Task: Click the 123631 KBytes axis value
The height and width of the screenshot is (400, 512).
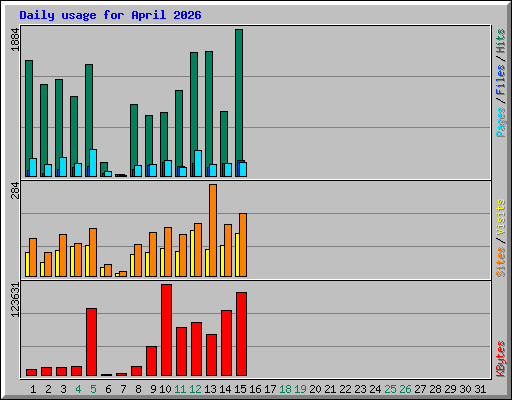Action: (15, 300)
